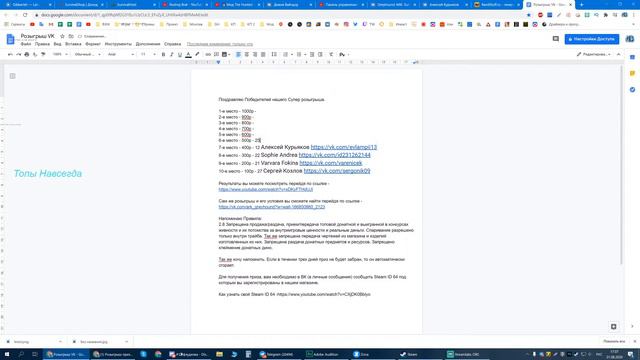Image resolution: width=640 pixels, height=360 pixels.
Task: Open the youtube results link
Action: coord(266,189)
